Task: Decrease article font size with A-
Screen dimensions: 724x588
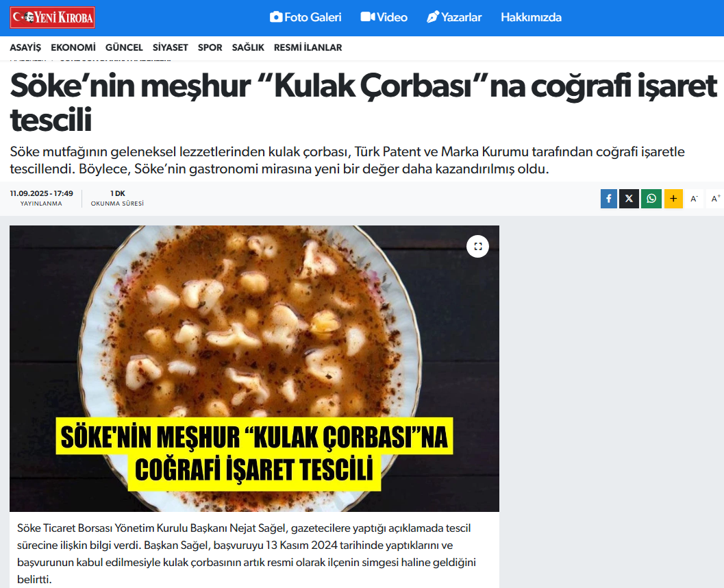Action: click(x=694, y=199)
